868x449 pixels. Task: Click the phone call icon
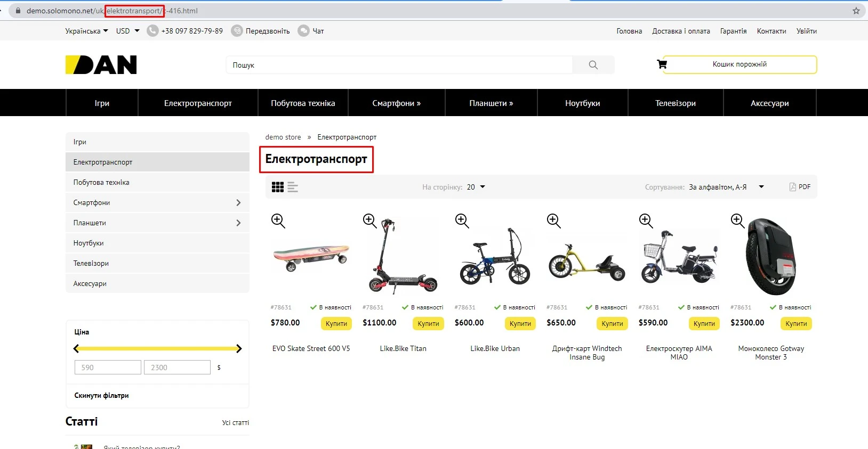152,31
